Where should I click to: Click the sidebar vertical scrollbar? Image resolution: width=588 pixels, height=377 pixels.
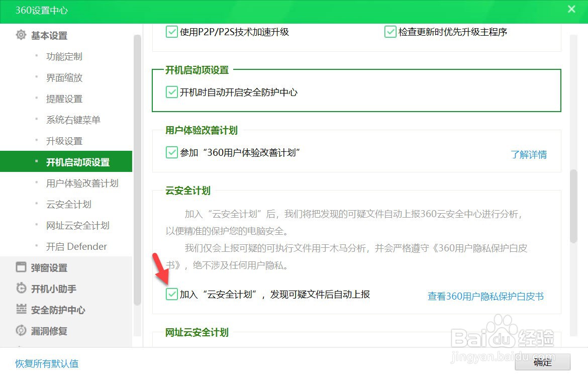137,169
